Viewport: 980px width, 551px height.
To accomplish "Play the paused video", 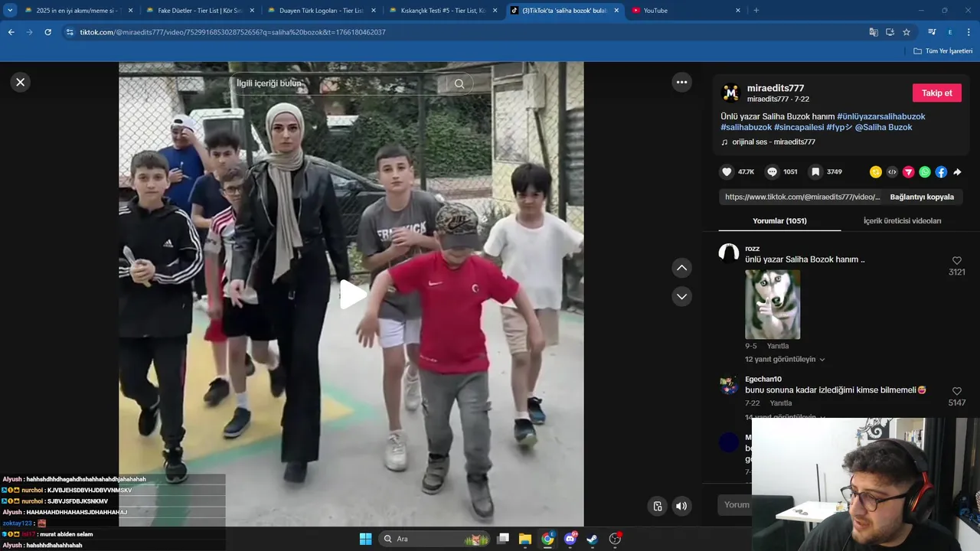I will point(351,295).
